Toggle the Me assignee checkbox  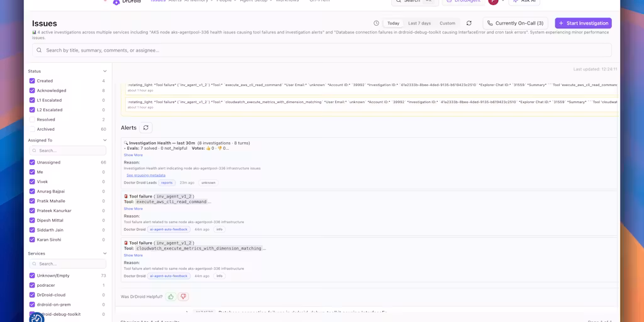(32, 172)
